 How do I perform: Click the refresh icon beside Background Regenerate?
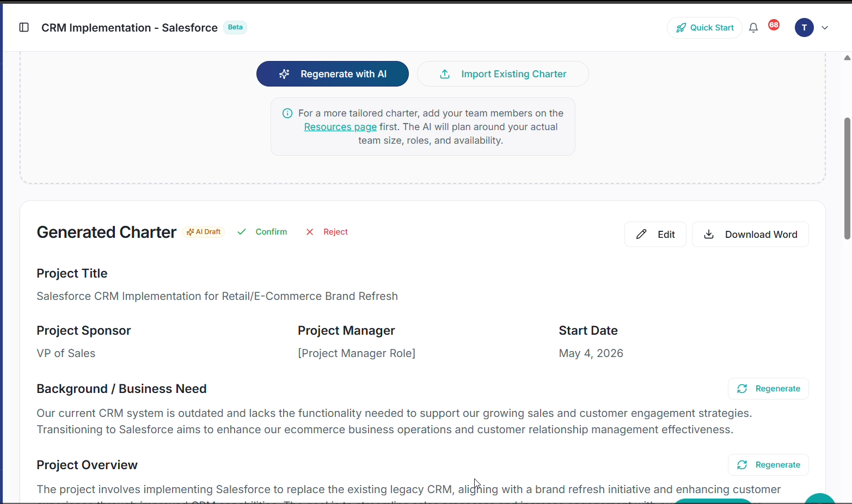point(742,389)
